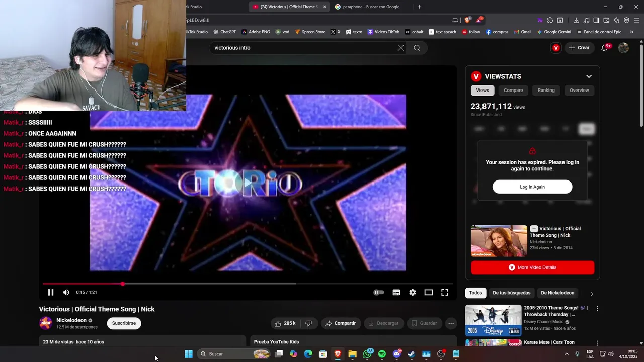Subscribe with the Suscribirse button
This screenshot has width=644, height=362.
(x=124, y=323)
